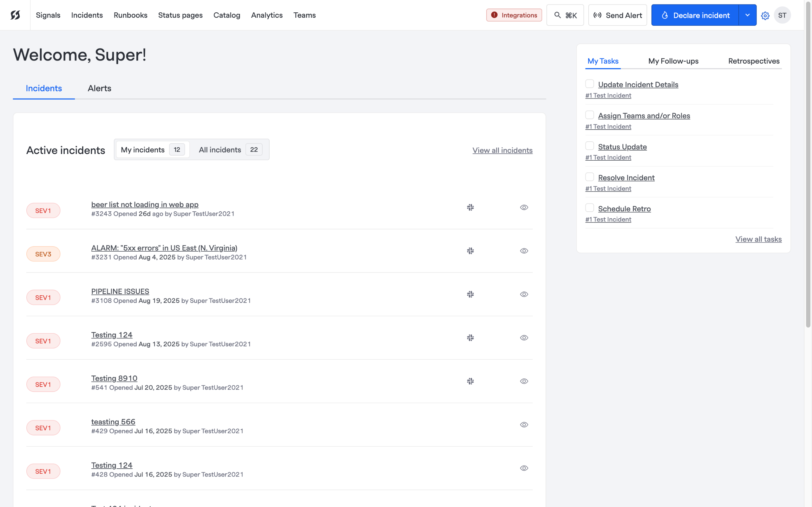Click Slack icon for ALARM 5xx errors incident
Screen dimensions: 812x507
click(470, 251)
